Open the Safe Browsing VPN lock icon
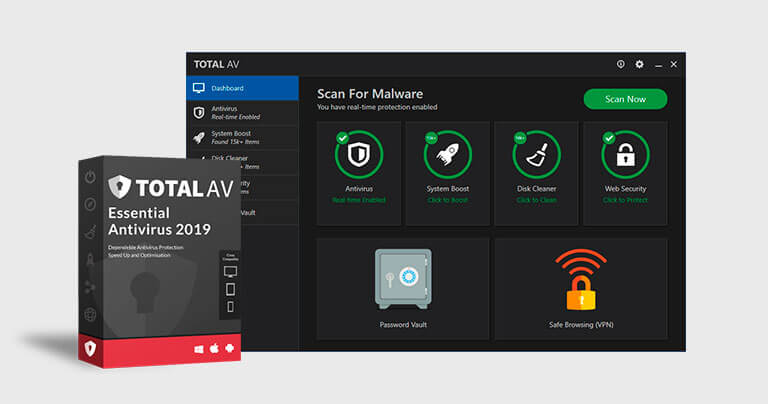Screen dimensions: 768x404 pyautogui.click(x=581, y=280)
